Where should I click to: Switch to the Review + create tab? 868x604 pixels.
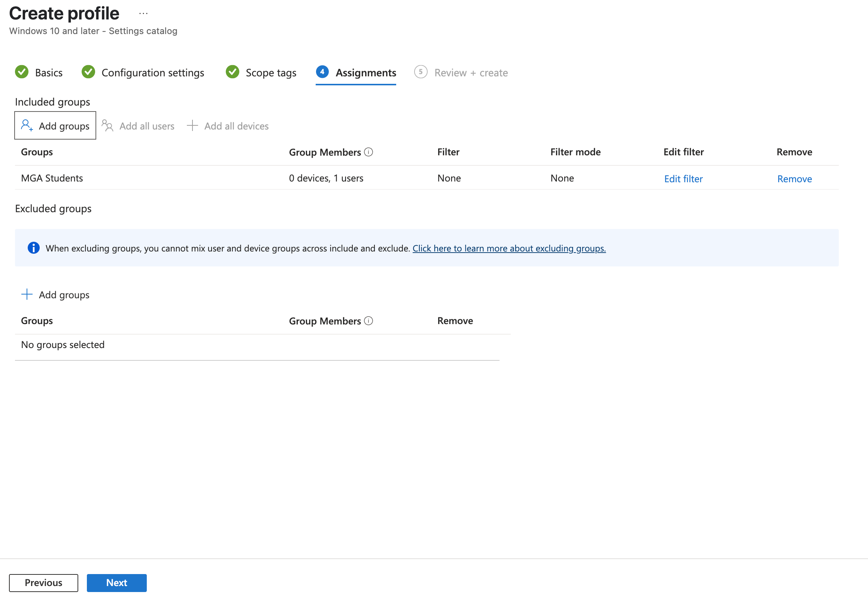(471, 73)
